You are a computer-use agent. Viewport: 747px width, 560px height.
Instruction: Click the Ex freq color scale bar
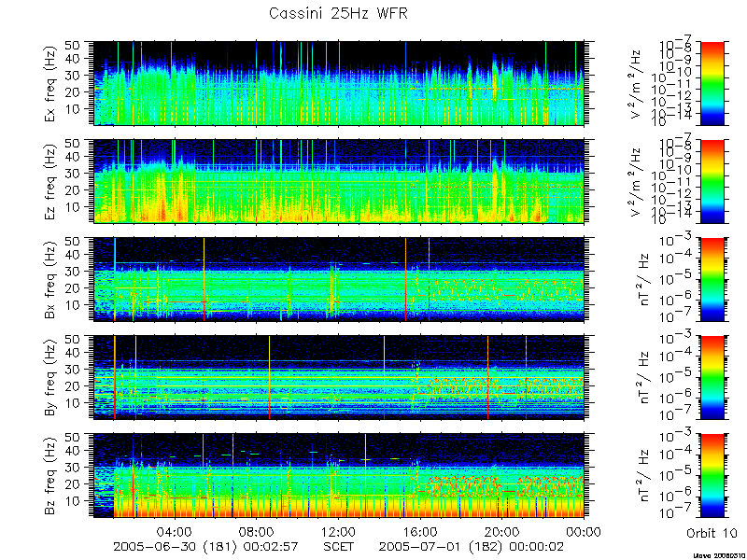point(712,83)
